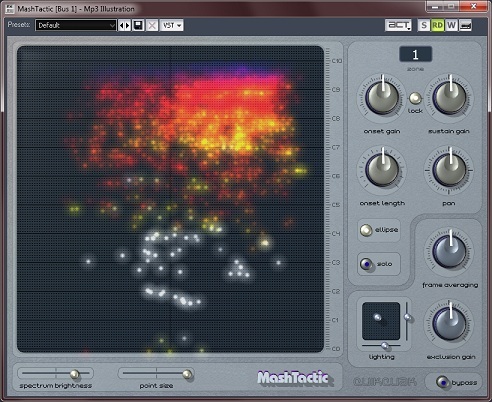Open the Presets dropdown showing Default
Viewport: 492px width, 402px height.
click(76, 25)
